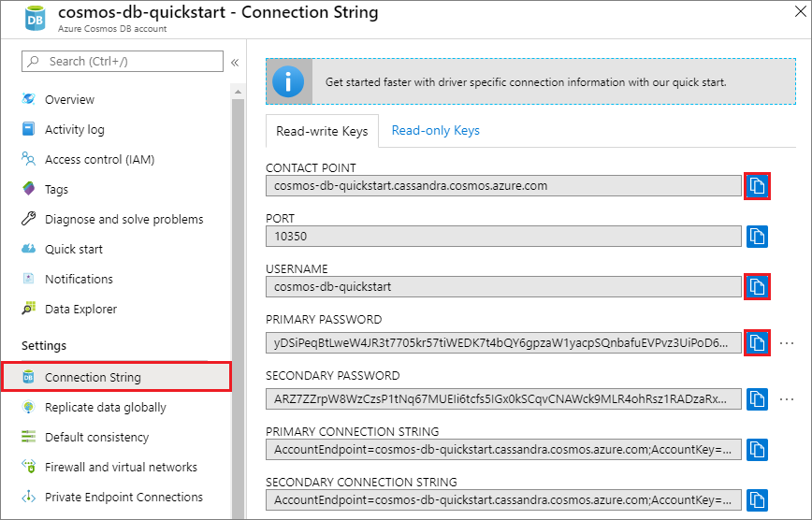Click the Activity log icon

[28, 128]
